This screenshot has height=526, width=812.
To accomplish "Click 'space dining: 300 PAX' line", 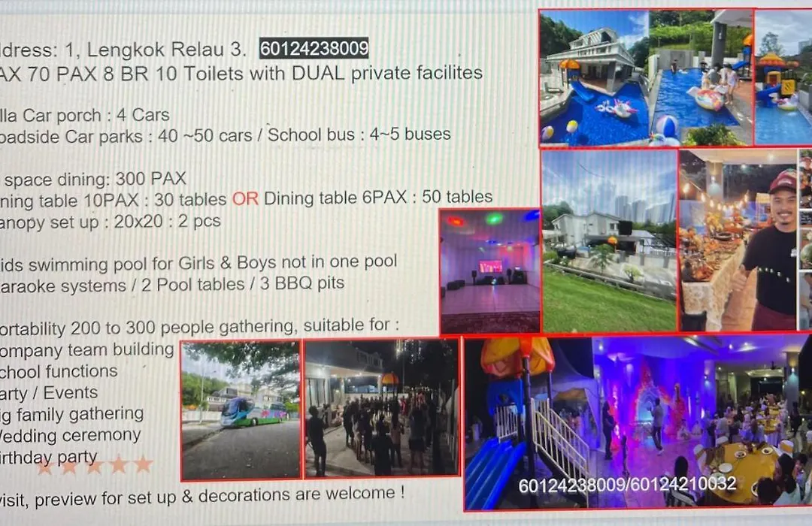I will click(95, 179).
